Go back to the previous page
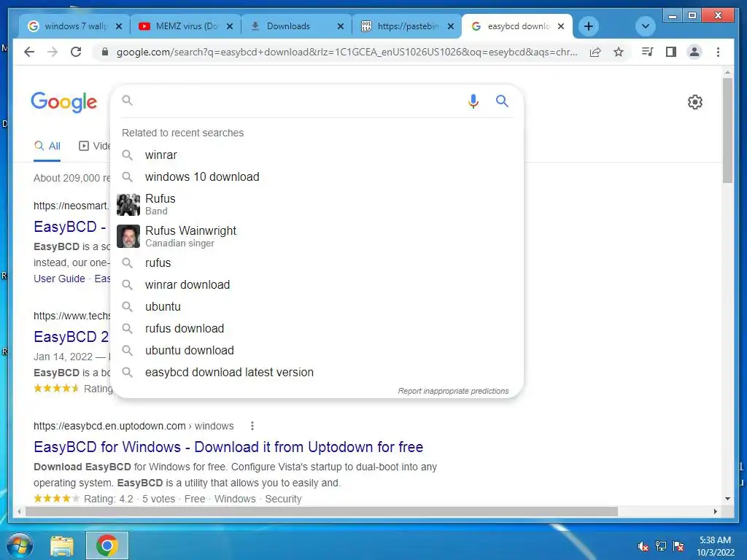 29,52
